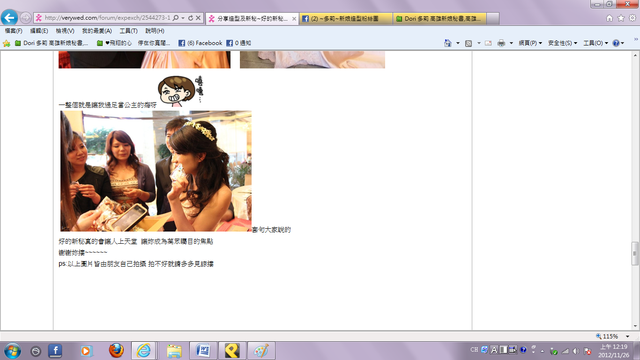Open the Word document taskbar icon

[x=203, y=351]
